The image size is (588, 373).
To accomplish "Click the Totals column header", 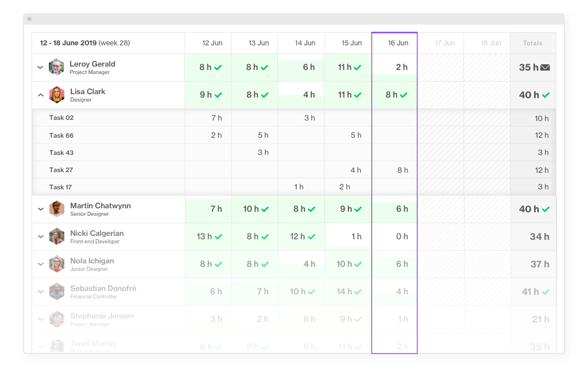I will [532, 42].
